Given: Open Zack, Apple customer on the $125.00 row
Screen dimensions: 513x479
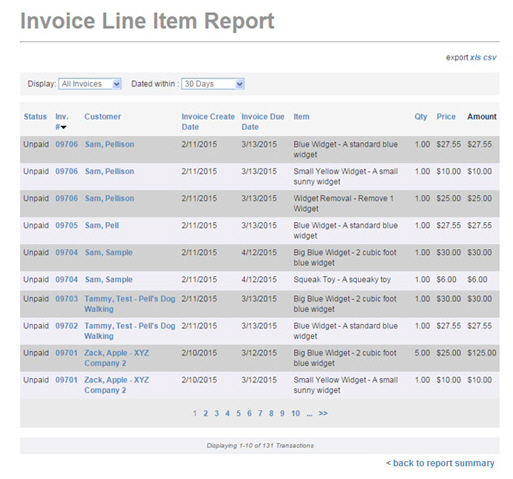Looking at the screenshot, I should 117,358.
